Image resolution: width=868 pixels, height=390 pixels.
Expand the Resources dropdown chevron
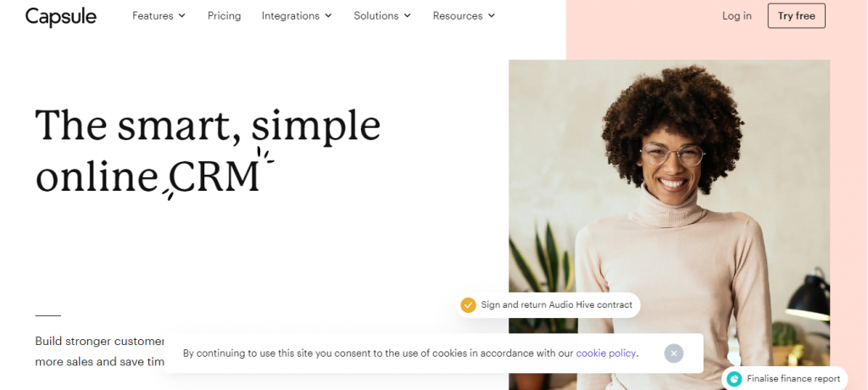[x=492, y=16]
